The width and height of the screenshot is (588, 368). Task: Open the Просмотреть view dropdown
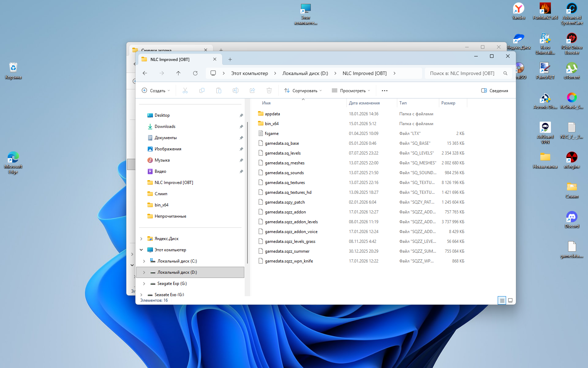[x=351, y=91]
